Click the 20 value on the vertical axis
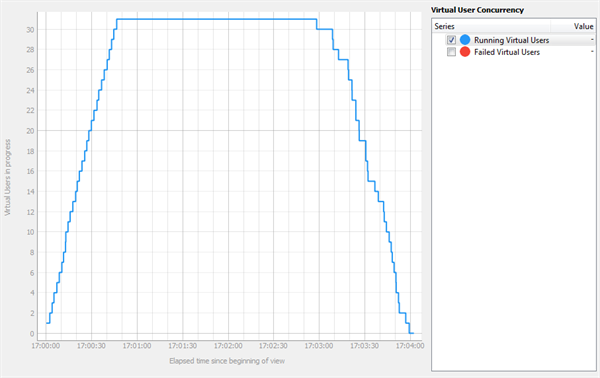This screenshot has width=600, height=378. 30,131
